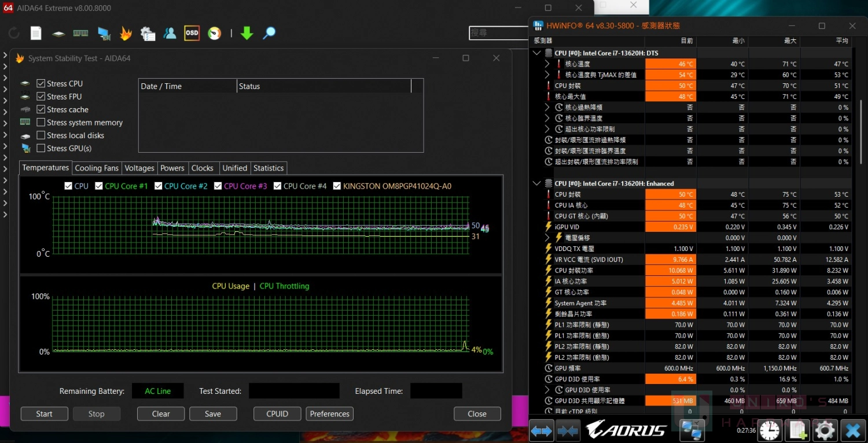Screen dimensions: 868x443
Task: Toggle Stress cache checkbox
Action: point(41,109)
